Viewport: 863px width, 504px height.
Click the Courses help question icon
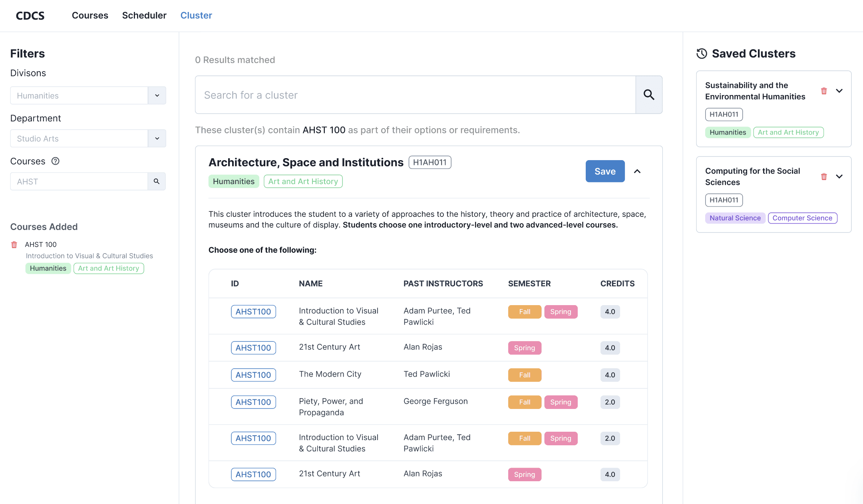pyautogui.click(x=56, y=161)
